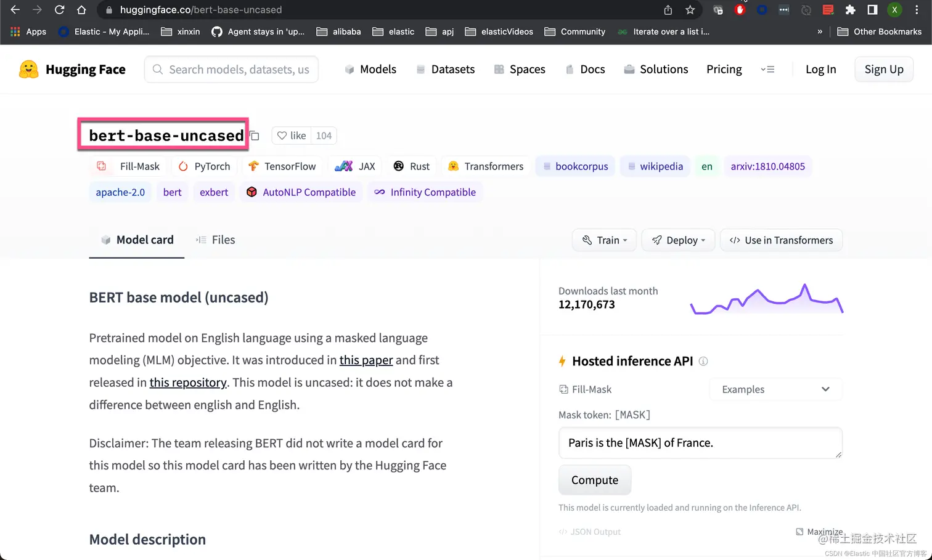This screenshot has width=932, height=560.
Task: Copy model name with the copy icon
Action: click(x=255, y=136)
